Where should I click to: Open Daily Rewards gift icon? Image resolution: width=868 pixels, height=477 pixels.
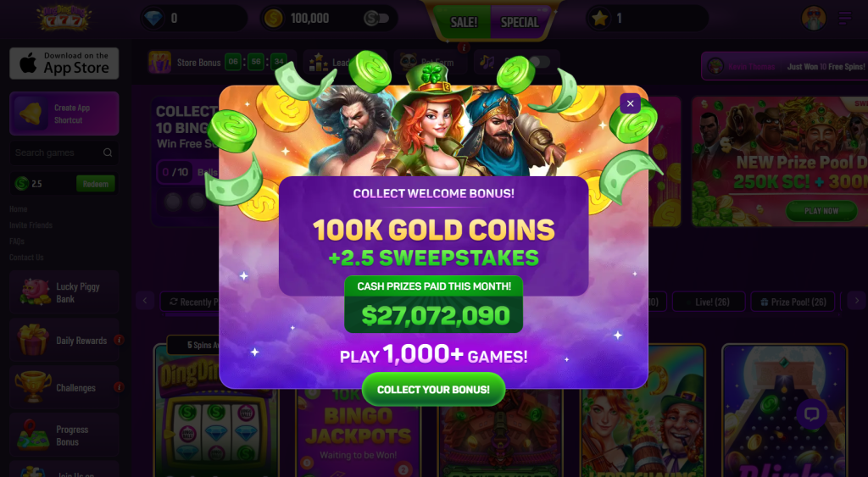coord(33,341)
